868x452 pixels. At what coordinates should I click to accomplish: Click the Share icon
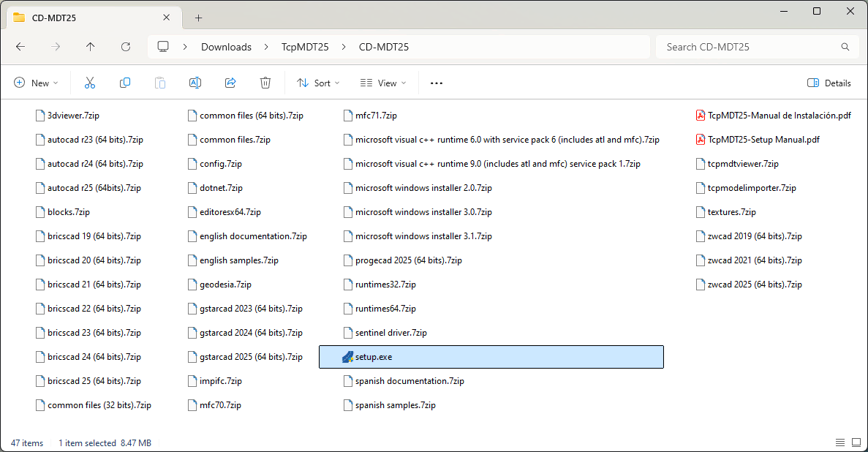[x=230, y=83]
